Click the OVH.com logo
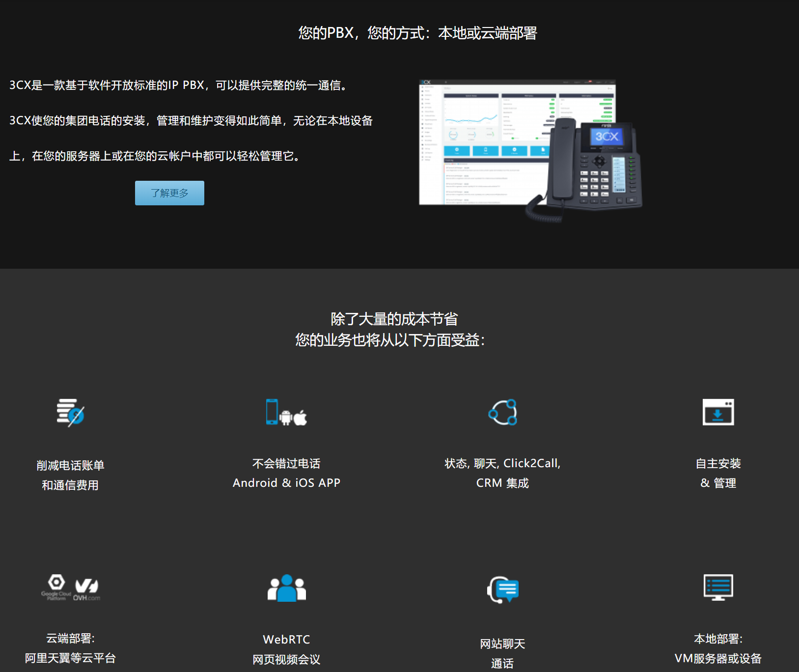 tap(87, 589)
